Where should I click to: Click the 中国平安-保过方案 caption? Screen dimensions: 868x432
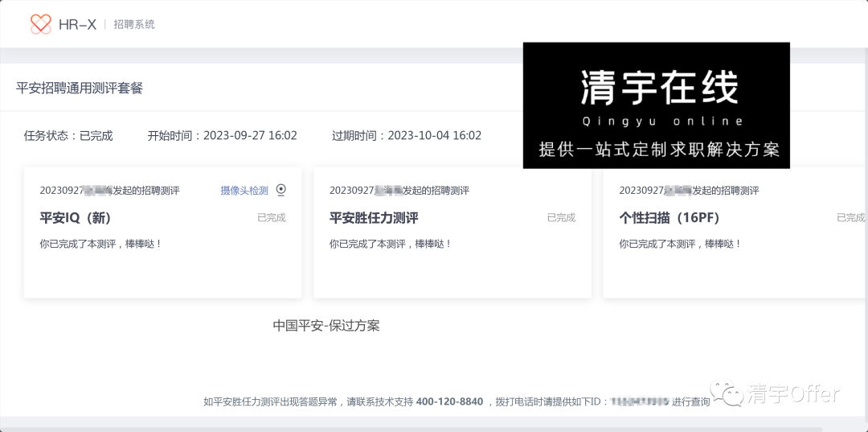(x=326, y=326)
